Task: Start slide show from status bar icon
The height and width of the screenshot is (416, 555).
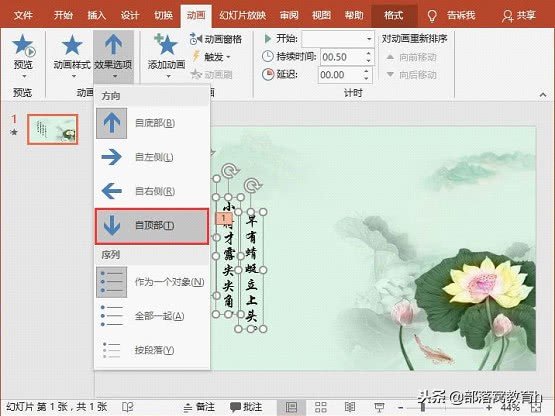Action: click(379, 407)
